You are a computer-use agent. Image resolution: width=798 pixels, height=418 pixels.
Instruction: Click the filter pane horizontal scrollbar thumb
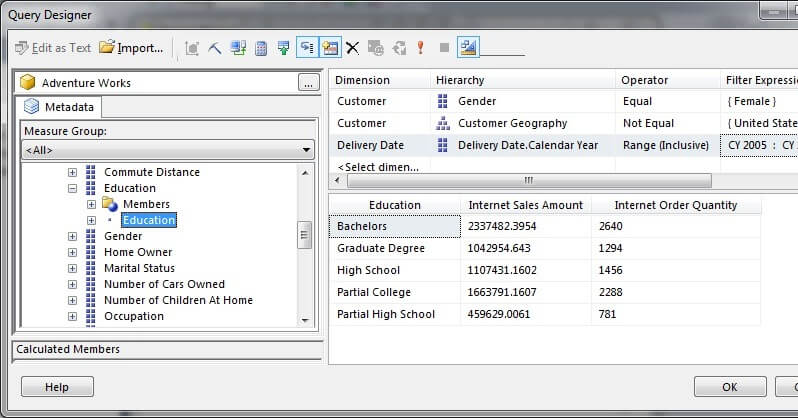coord(529,180)
